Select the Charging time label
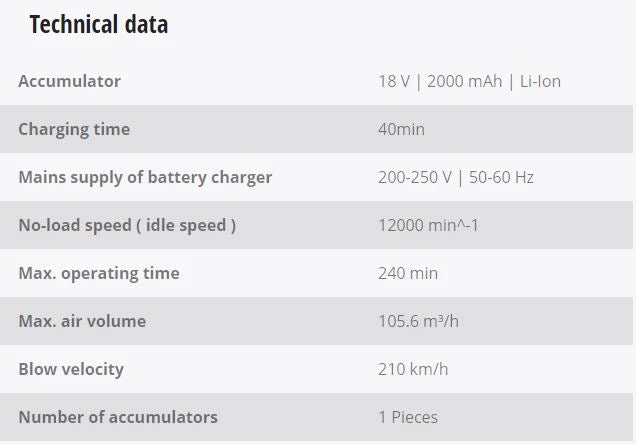This screenshot has width=636, height=444. [74, 129]
